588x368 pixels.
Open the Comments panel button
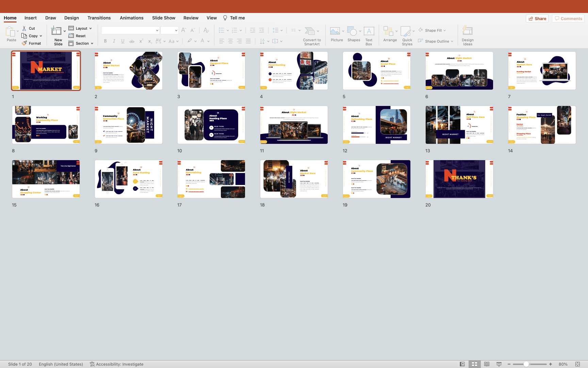pyautogui.click(x=568, y=18)
